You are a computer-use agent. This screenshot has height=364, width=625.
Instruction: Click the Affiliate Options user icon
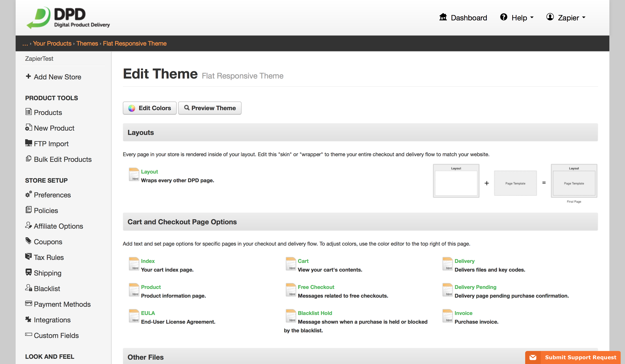28,225
